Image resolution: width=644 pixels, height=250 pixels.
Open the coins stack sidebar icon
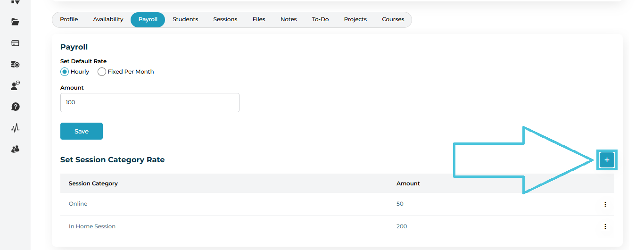[x=15, y=64]
